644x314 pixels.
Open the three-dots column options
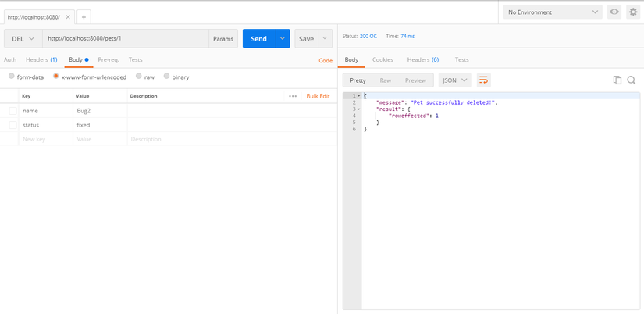coord(293,96)
